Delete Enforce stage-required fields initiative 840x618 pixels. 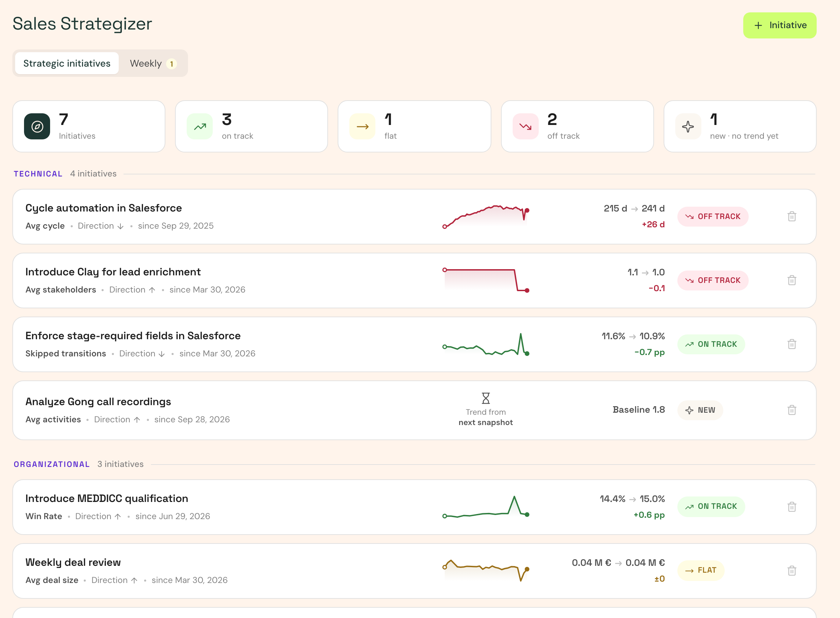[x=792, y=344]
